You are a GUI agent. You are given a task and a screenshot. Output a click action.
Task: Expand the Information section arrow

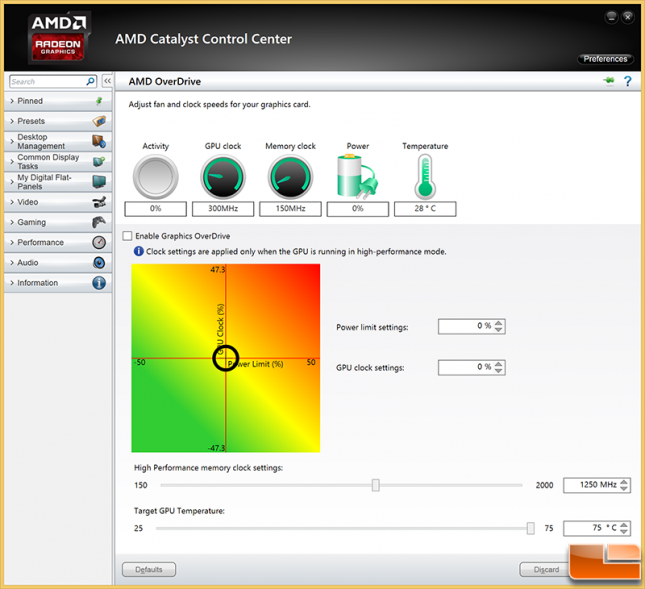point(12,283)
